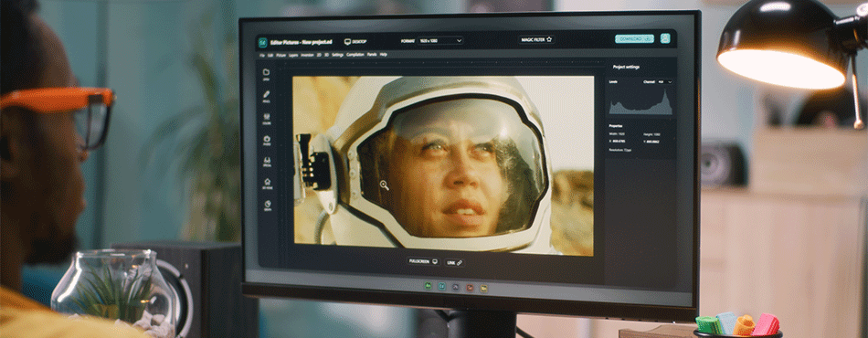Click the Download button
The height and width of the screenshot is (338, 868).
coord(634,38)
